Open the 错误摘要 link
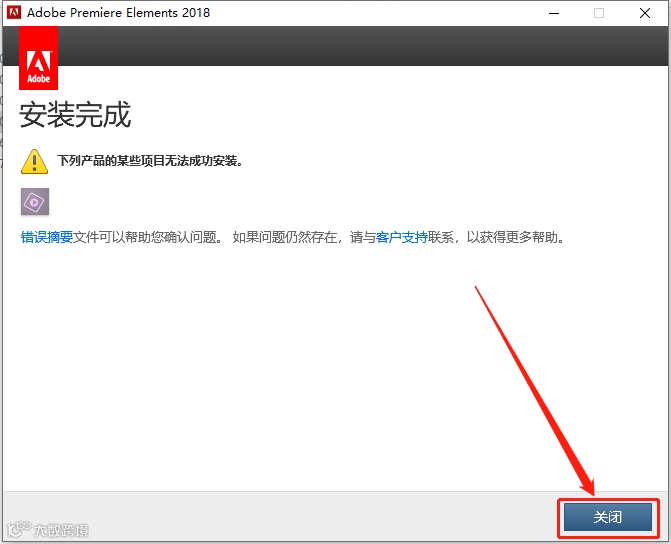Screen dimensions: 671x544 pos(47,237)
